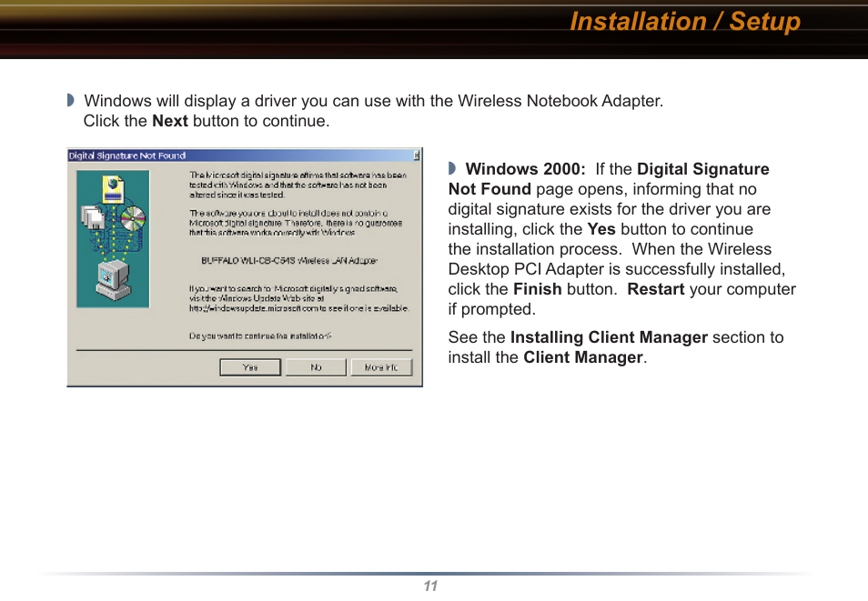The width and height of the screenshot is (868, 601).
Task: Click the computer icon in the illustration
Action: pyautogui.click(x=114, y=281)
